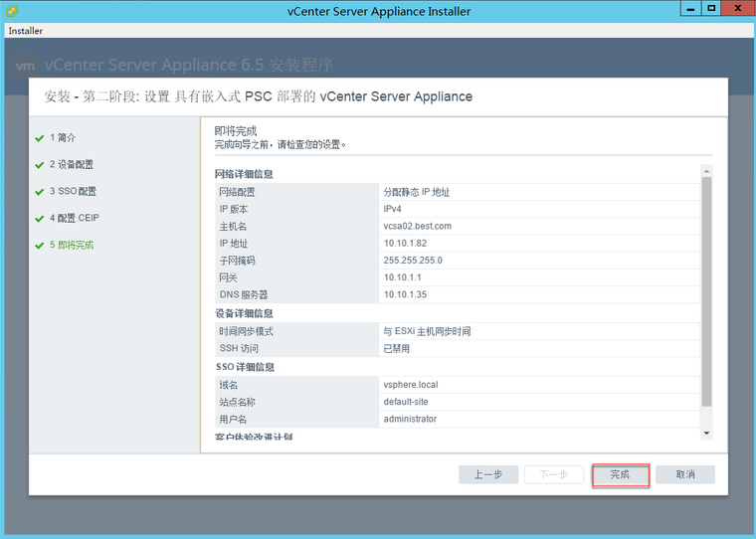Click the vm logo in header
Viewport: 756px width, 539px height.
click(25, 66)
